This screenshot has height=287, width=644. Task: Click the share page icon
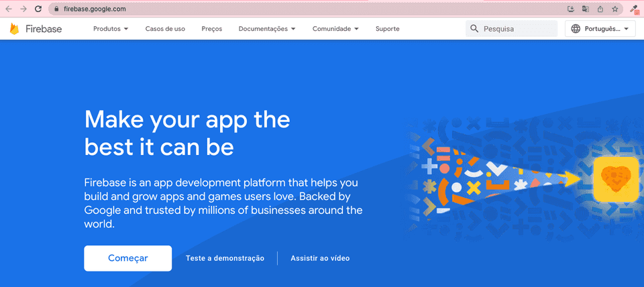coord(600,9)
